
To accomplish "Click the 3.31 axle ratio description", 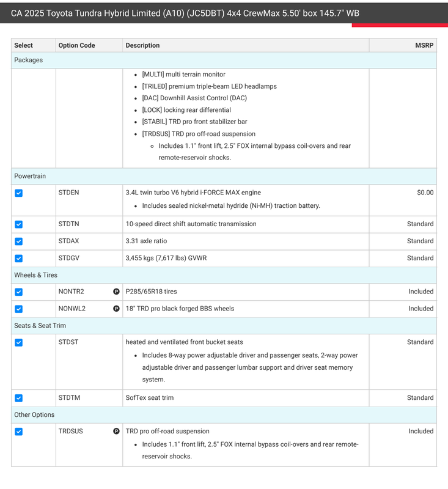I will [146, 241].
